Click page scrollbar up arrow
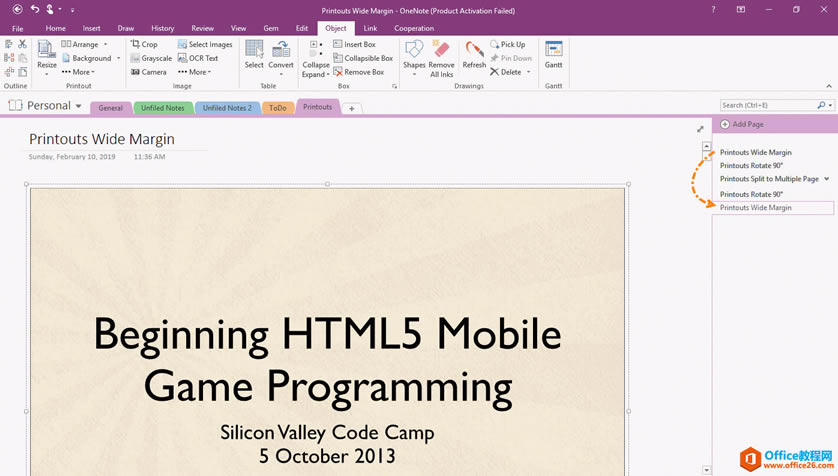The height and width of the screenshot is (476, 838). [x=707, y=146]
